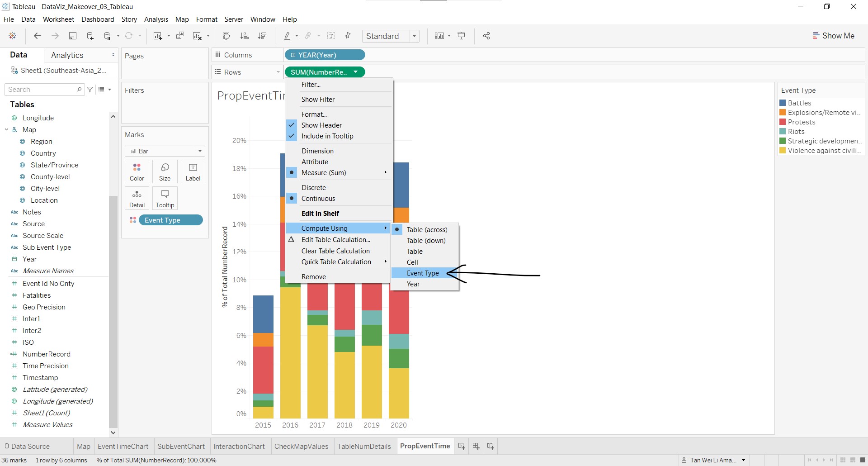Select Event Type in Compute Using submenu
The image size is (868, 466).
[x=423, y=273]
